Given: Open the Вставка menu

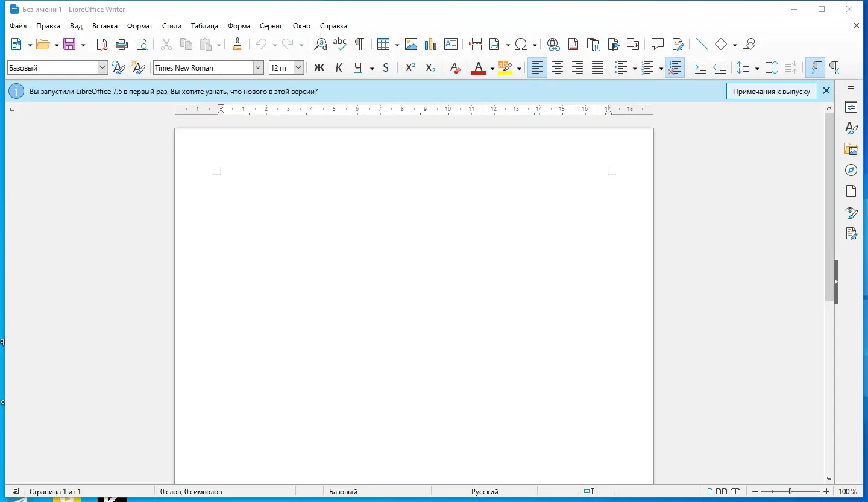Looking at the screenshot, I should pyautogui.click(x=104, y=26).
